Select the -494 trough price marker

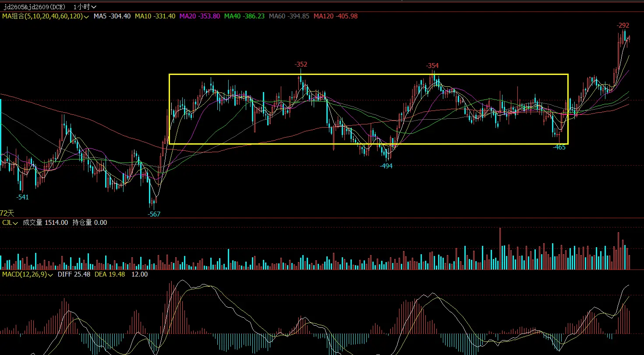[x=386, y=166]
